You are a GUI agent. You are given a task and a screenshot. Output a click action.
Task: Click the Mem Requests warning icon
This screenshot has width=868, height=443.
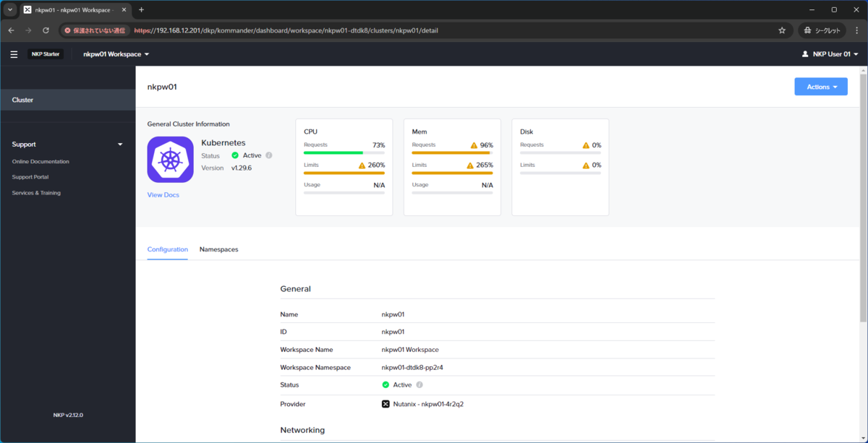474,145
